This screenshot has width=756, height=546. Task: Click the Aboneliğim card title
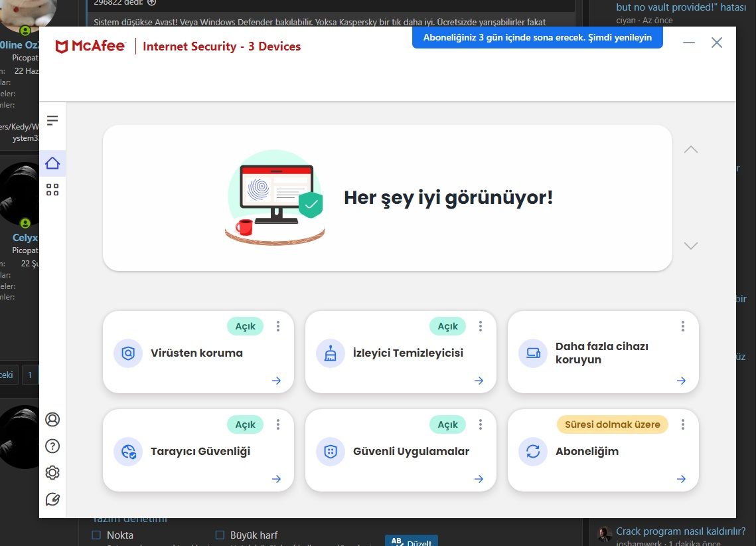pos(587,452)
